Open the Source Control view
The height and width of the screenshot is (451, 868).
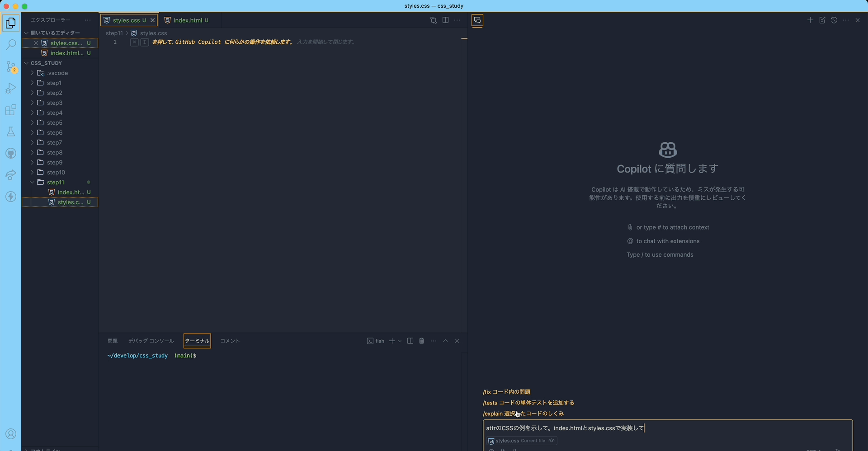pyautogui.click(x=11, y=66)
